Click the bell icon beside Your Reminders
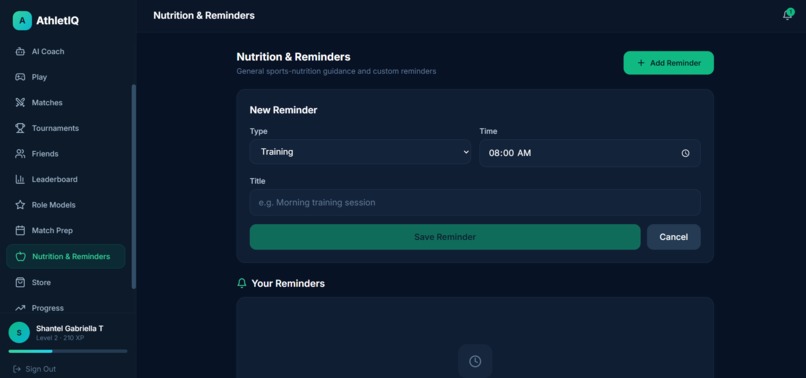This screenshot has width=806, height=378. (x=242, y=283)
